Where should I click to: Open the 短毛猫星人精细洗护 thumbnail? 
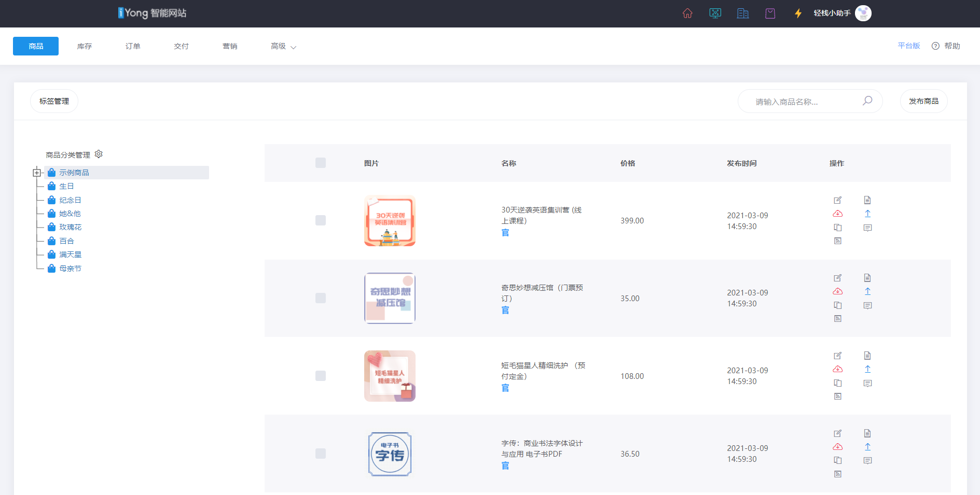click(x=390, y=376)
